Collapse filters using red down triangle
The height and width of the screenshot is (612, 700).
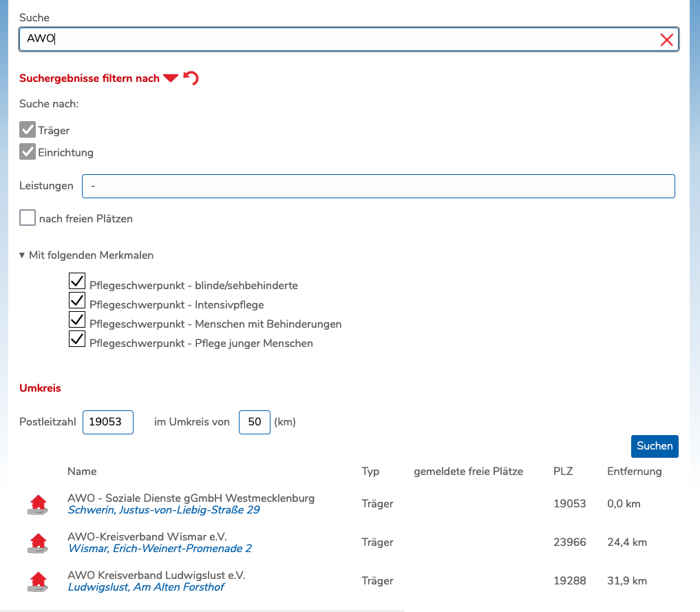click(171, 78)
